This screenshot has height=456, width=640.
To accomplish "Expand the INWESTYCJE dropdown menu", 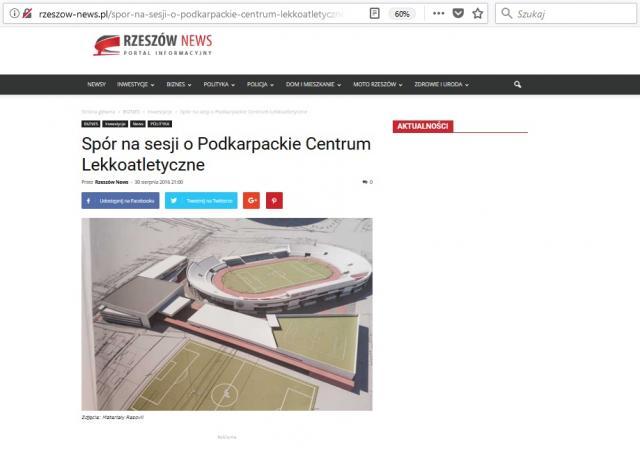I will (x=136, y=85).
